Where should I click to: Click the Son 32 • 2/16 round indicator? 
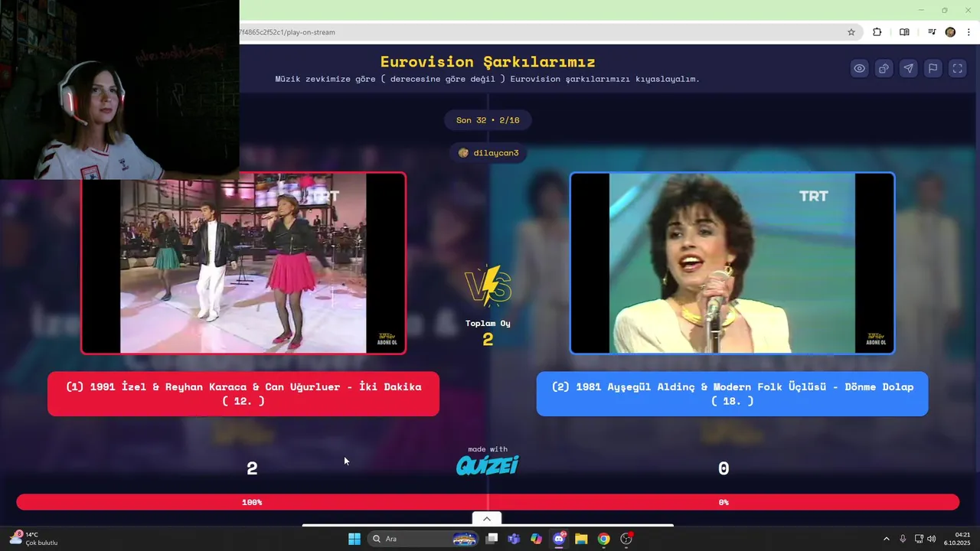point(488,120)
